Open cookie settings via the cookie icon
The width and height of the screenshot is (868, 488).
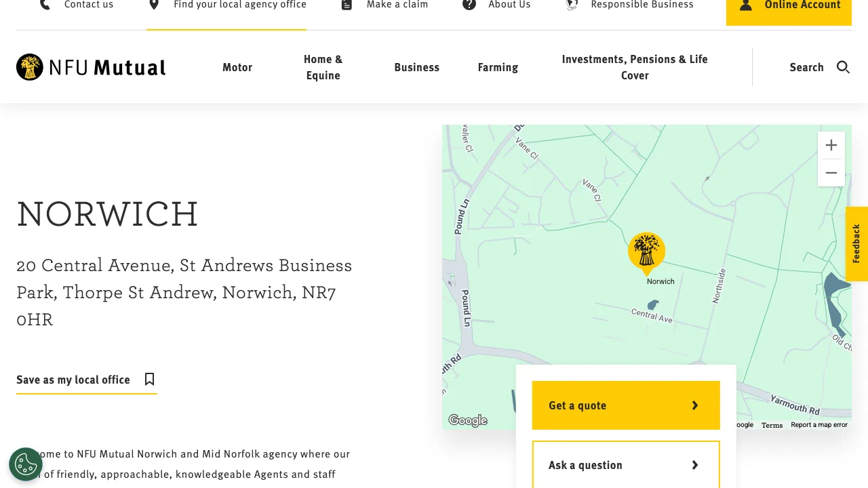click(x=25, y=464)
